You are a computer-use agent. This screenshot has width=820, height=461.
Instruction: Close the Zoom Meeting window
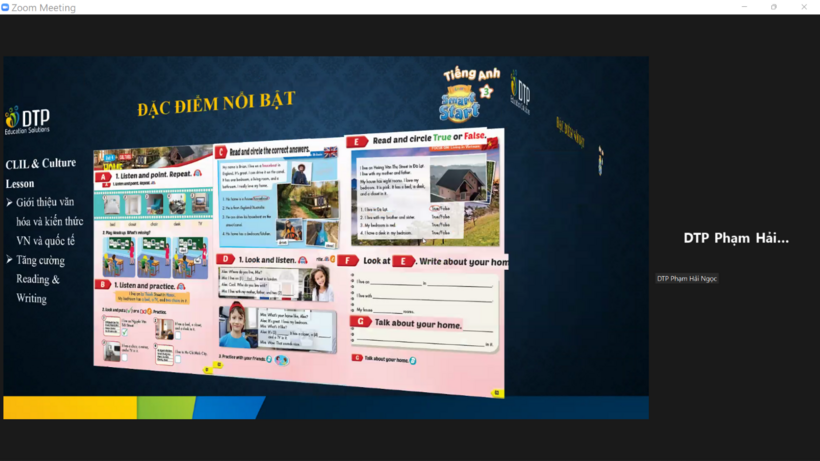804,7
